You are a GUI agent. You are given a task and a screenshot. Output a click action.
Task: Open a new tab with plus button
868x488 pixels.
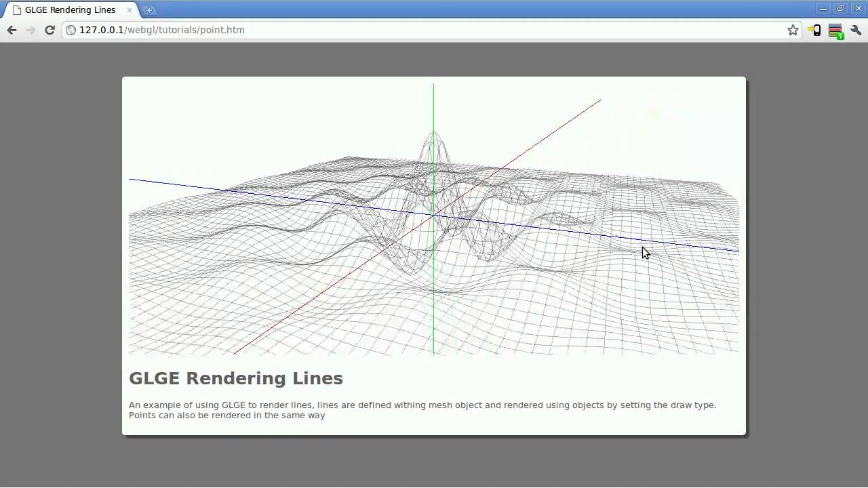(149, 9)
